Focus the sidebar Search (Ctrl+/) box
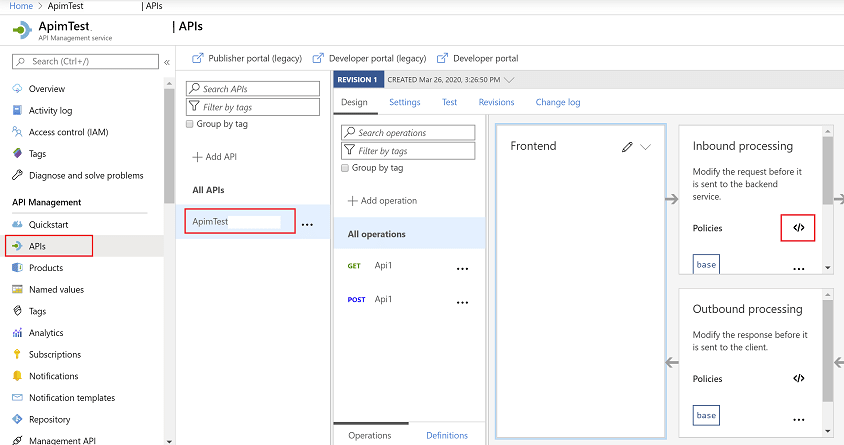The image size is (844, 445). 86,61
